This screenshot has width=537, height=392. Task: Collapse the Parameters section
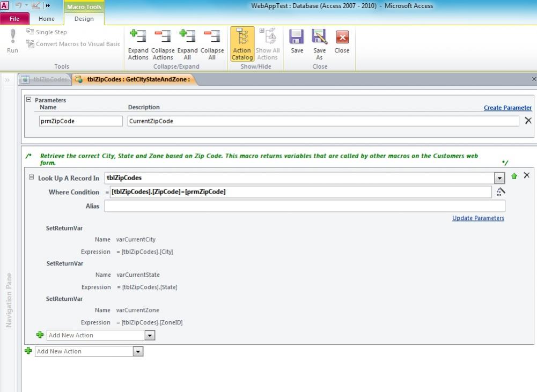tap(29, 100)
